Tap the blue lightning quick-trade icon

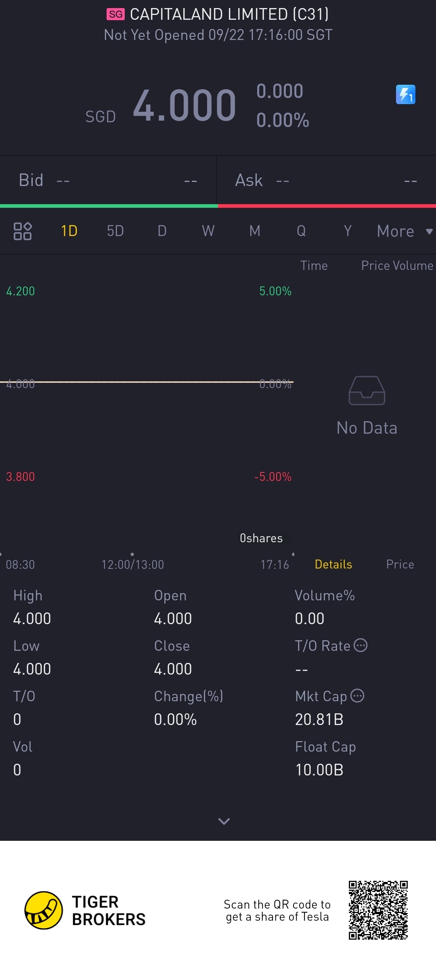tap(405, 94)
